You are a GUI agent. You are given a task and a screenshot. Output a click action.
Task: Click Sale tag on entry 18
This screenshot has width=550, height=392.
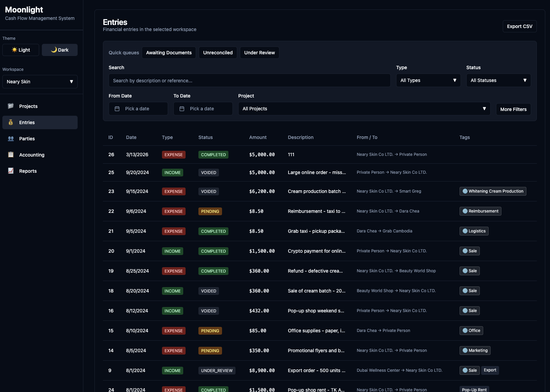[469, 291]
